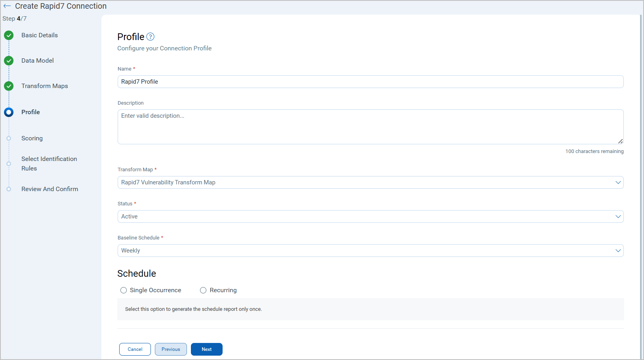
Task: Go to the Basic Details step
Action: pyautogui.click(x=40, y=35)
